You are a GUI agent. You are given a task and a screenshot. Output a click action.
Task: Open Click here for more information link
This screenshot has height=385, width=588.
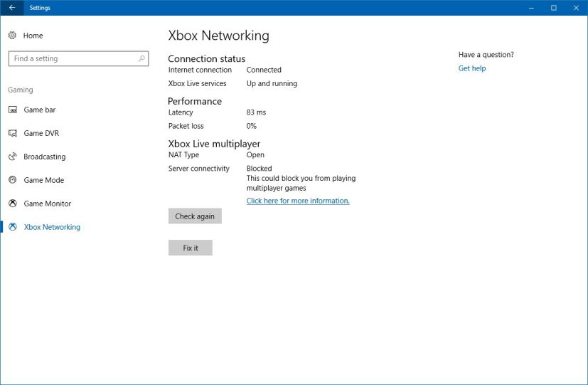point(298,201)
